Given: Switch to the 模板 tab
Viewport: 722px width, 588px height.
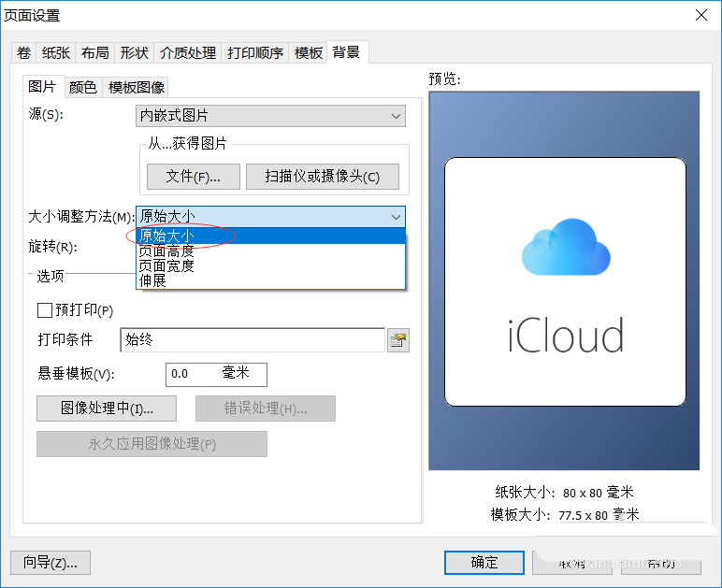Looking at the screenshot, I should pyautogui.click(x=308, y=53).
